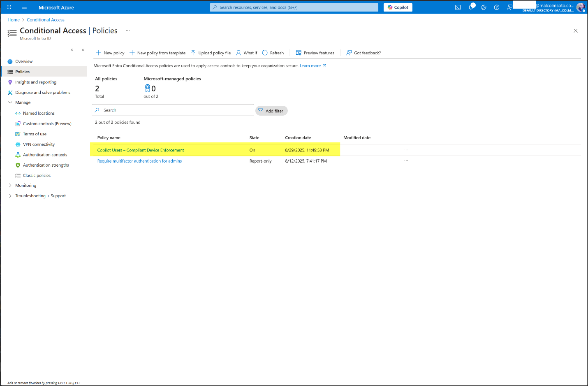Open the What if tool
The image size is (588, 386).
pos(246,53)
